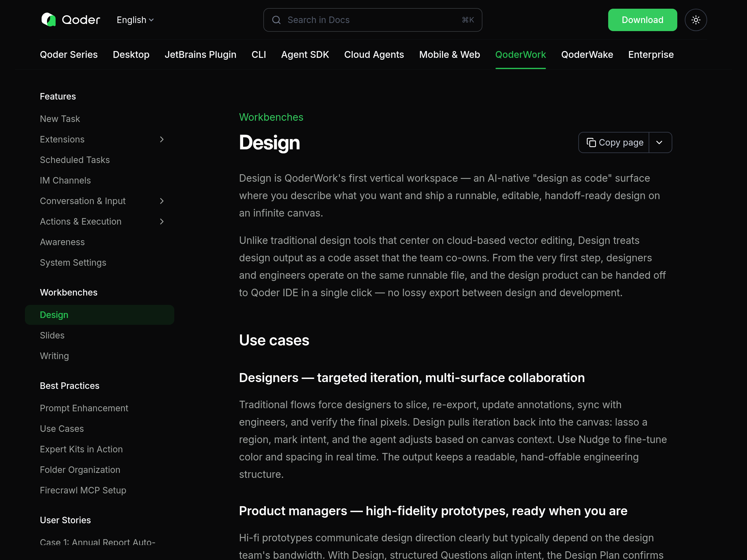Image resolution: width=747 pixels, height=560 pixels.
Task: Open New Task in the sidebar
Action: 60,119
